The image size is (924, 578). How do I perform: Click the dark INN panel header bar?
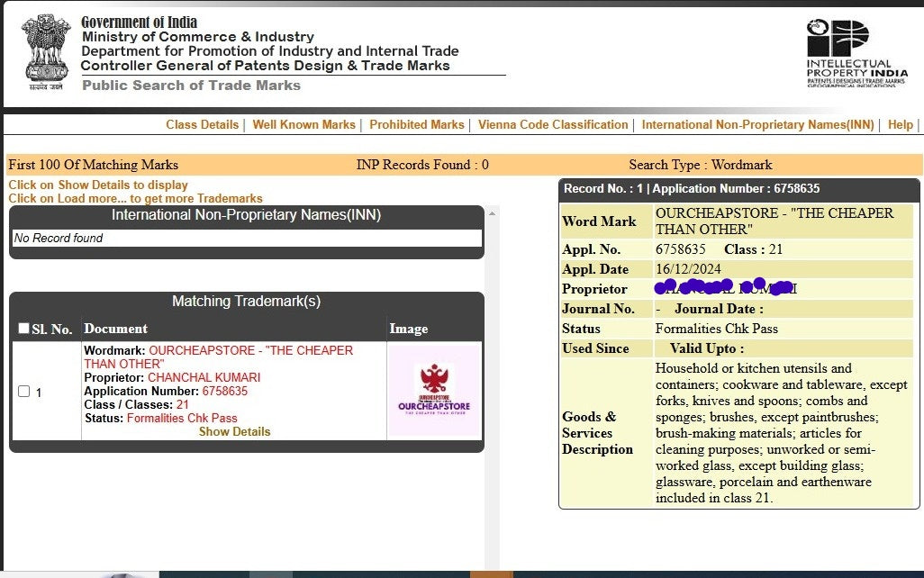[x=246, y=215]
